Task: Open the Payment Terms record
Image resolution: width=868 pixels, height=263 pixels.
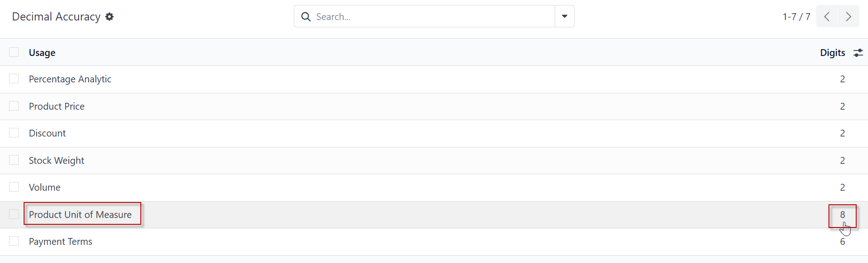Action: click(x=60, y=242)
